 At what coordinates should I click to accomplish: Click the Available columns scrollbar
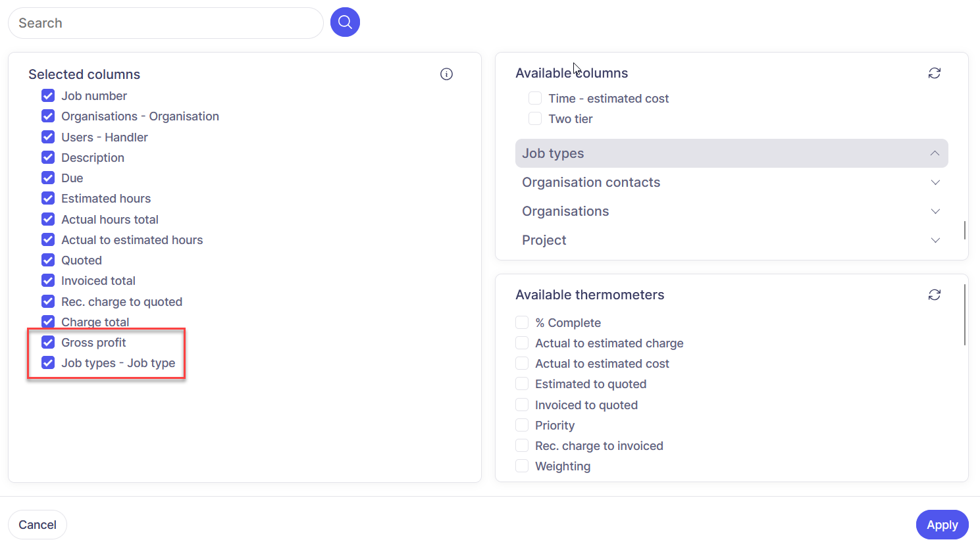pyautogui.click(x=964, y=230)
